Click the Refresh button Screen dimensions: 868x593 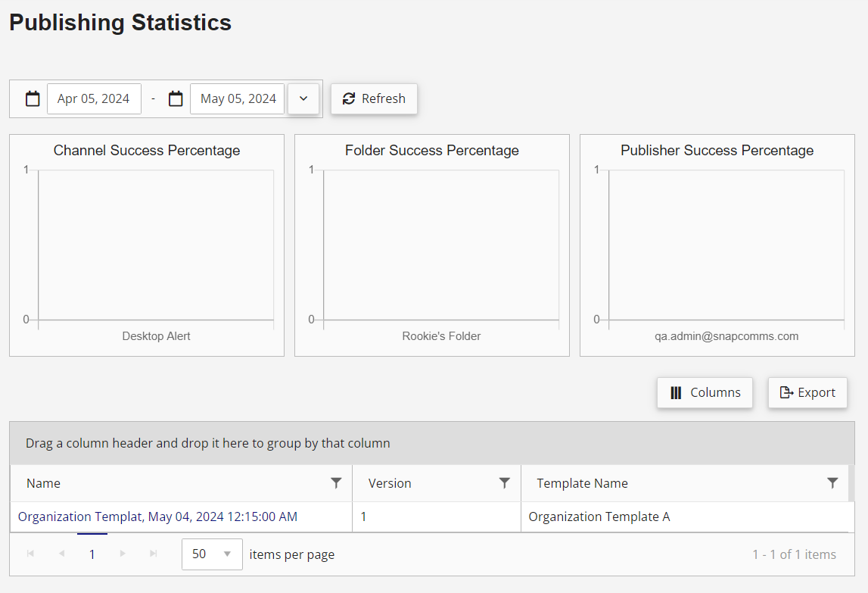374,98
